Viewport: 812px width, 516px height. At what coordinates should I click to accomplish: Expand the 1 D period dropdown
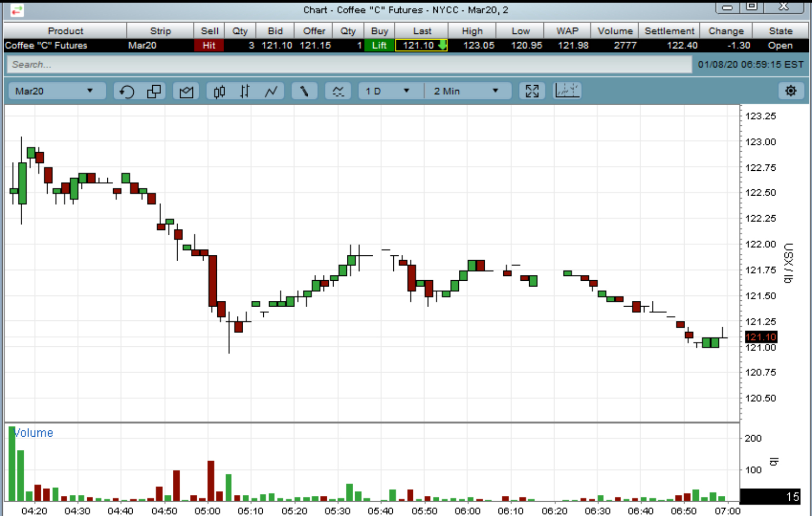click(x=388, y=91)
